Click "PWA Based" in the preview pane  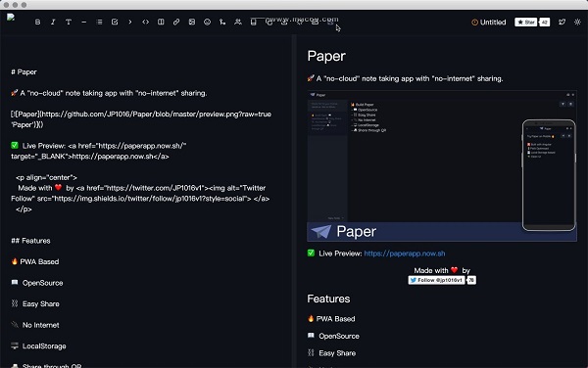click(x=331, y=319)
